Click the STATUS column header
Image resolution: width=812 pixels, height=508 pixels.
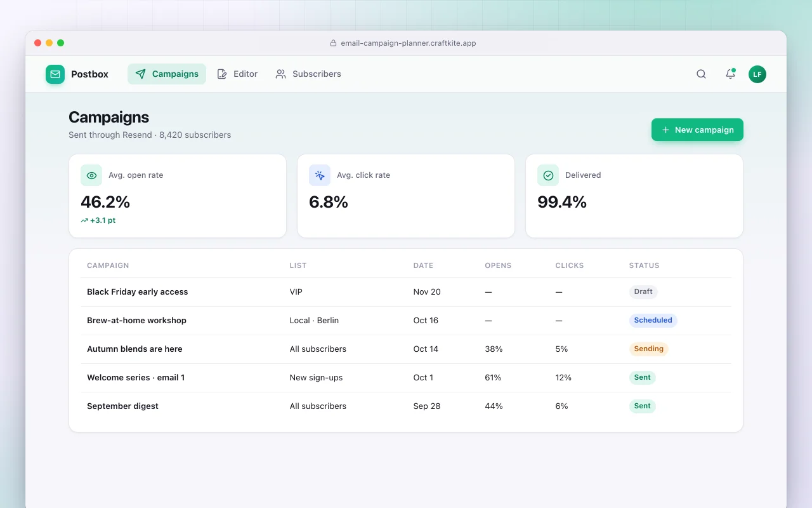[644, 265]
